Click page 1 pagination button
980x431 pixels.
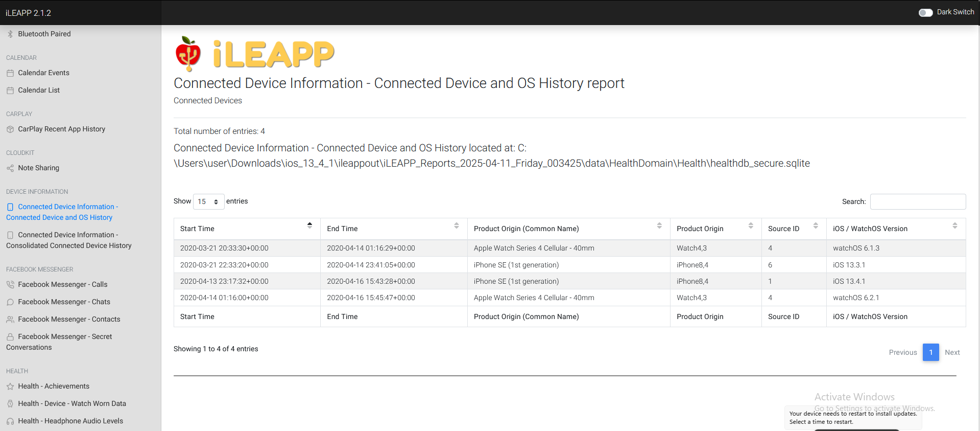(x=930, y=352)
